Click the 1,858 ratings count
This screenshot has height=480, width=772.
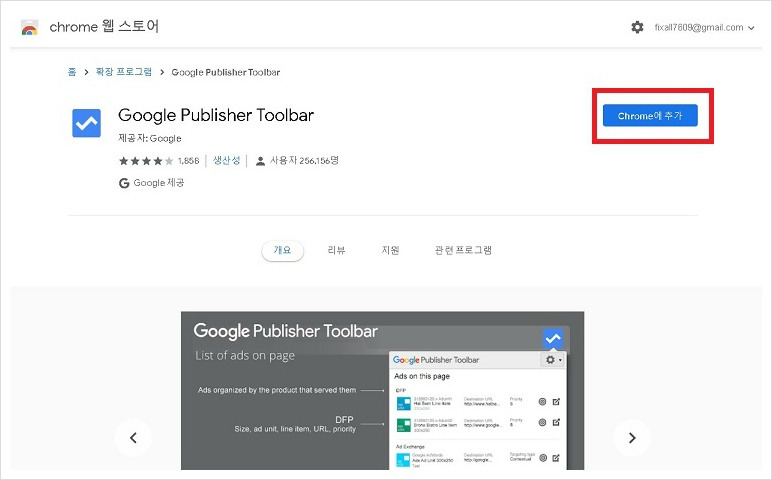pyautogui.click(x=189, y=161)
